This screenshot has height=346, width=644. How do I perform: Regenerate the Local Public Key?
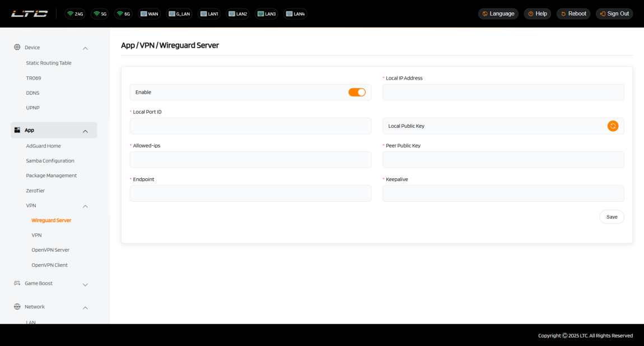[613, 126]
